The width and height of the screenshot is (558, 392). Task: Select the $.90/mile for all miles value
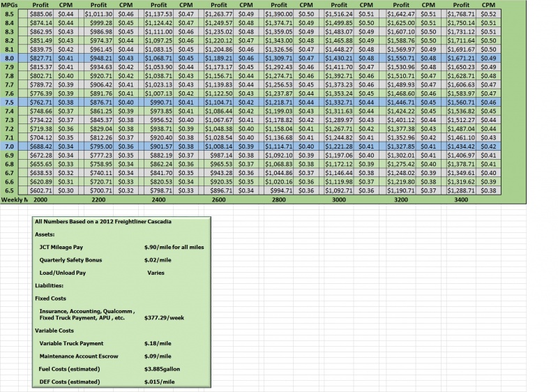174,247
